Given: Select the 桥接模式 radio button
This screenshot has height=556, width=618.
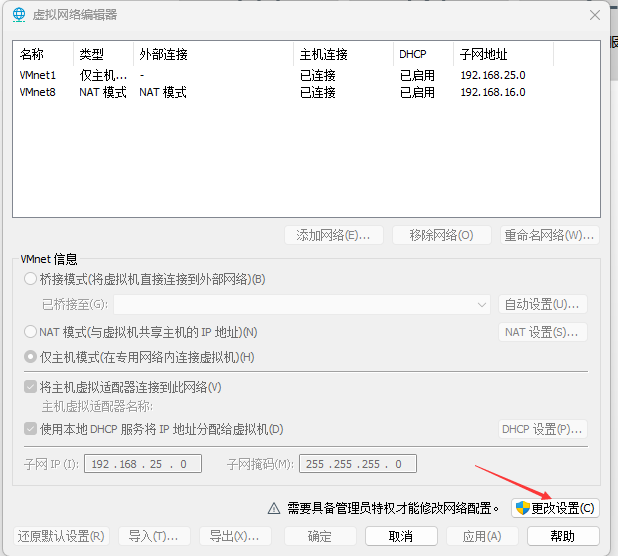Looking at the screenshot, I should [x=30, y=279].
